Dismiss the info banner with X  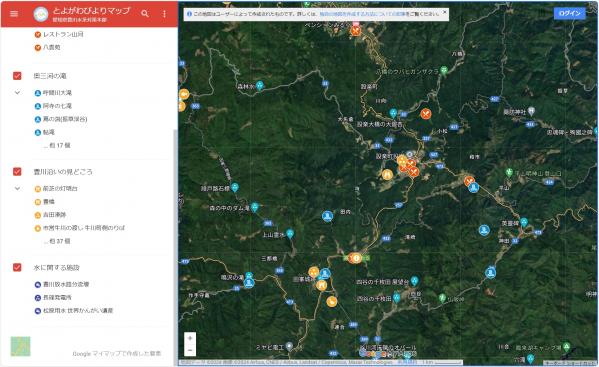445,12
